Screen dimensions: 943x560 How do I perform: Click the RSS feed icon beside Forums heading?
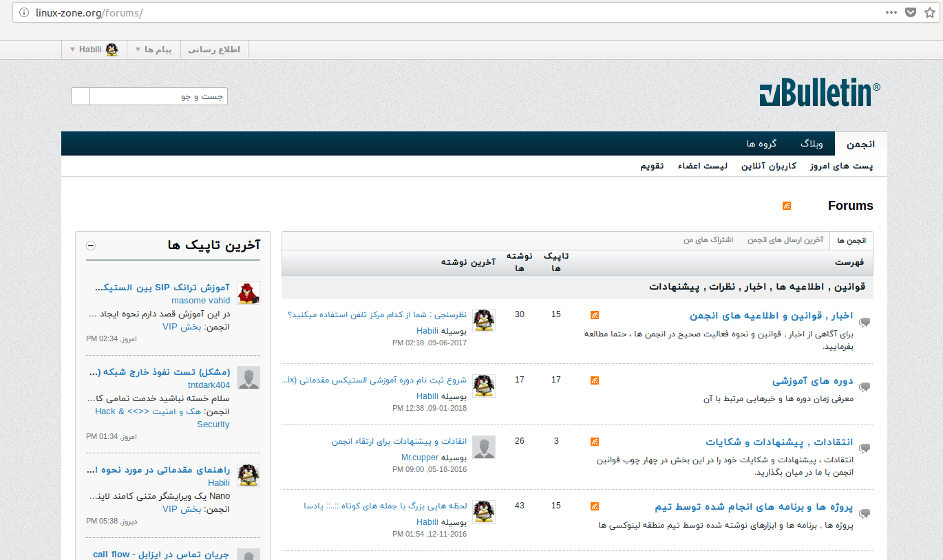(x=787, y=206)
